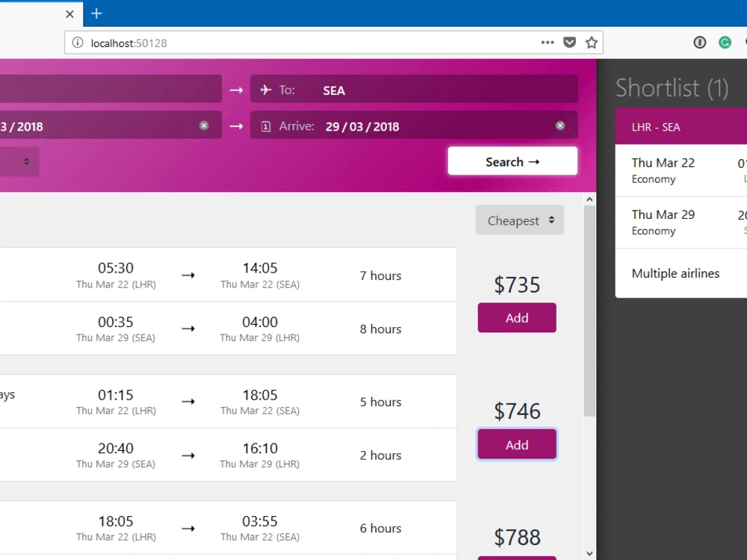The width and height of the screenshot is (747, 560).
Task: Open a new browser tab
Action: click(96, 13)
